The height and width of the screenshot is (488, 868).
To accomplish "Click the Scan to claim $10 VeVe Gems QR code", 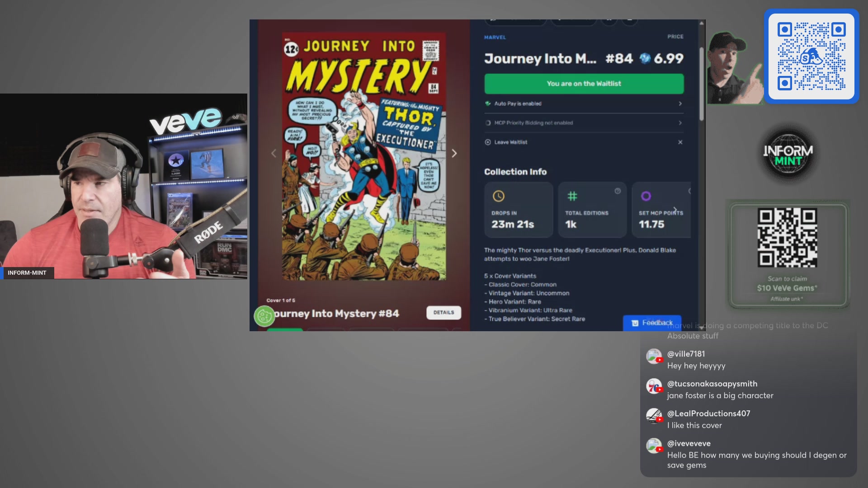I will pyautogui.click(x=788, y=238).
